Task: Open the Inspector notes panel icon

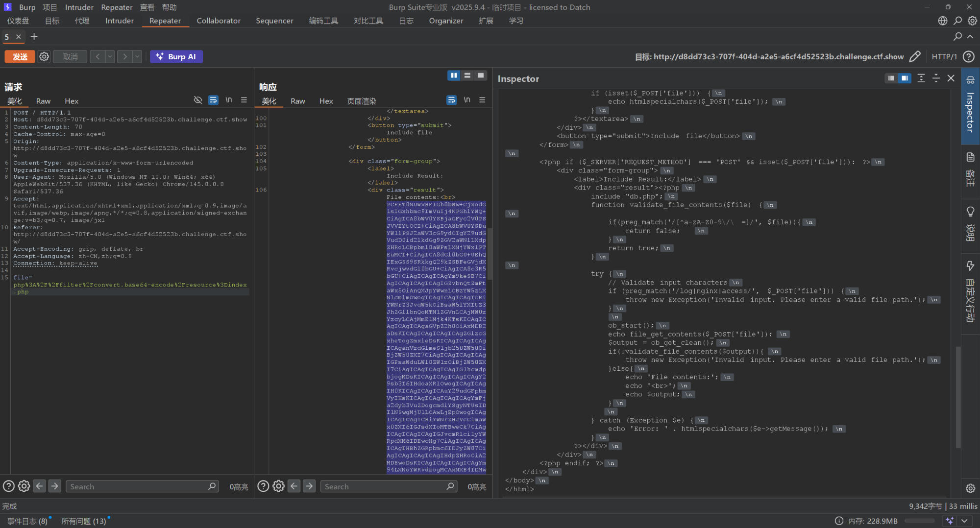Action: point(970,157)
